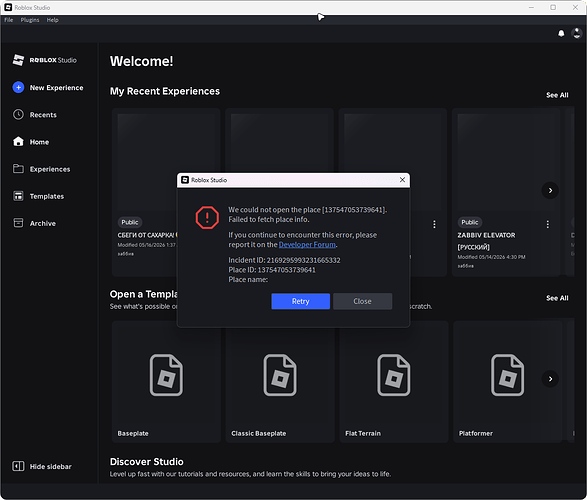Click the Classic Baseplate template file icon
Image resolution: width=587 pixels, height=500 pixels.
(x=280, y=375)
